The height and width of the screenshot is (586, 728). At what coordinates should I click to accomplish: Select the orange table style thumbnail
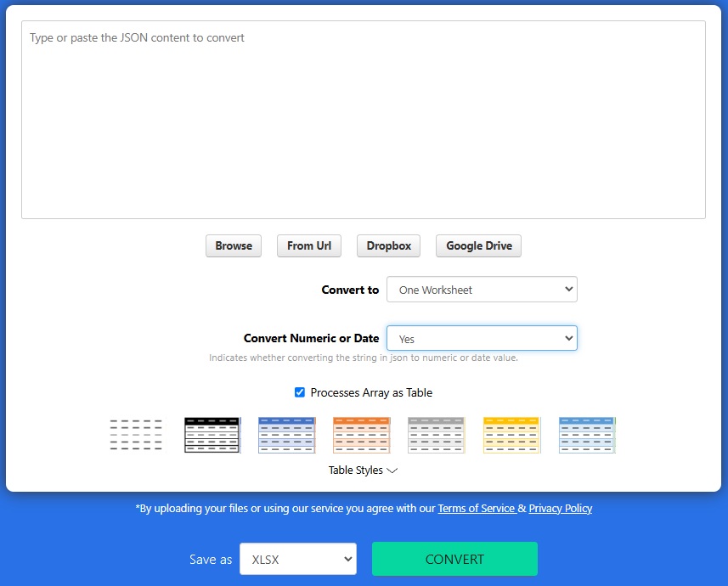pyautogui.click(x=362, y=435)
